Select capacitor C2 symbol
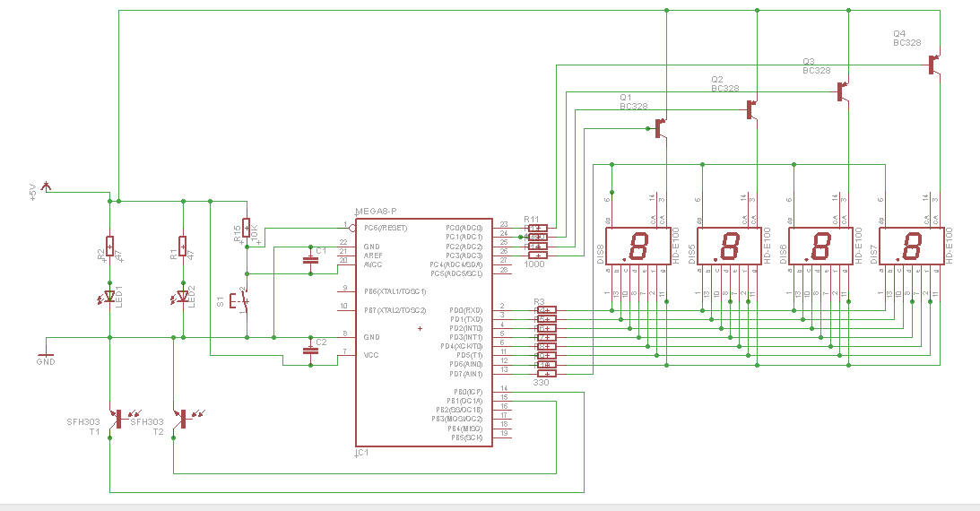The width and height of the screenshot is (980, 511). [310, 351]
